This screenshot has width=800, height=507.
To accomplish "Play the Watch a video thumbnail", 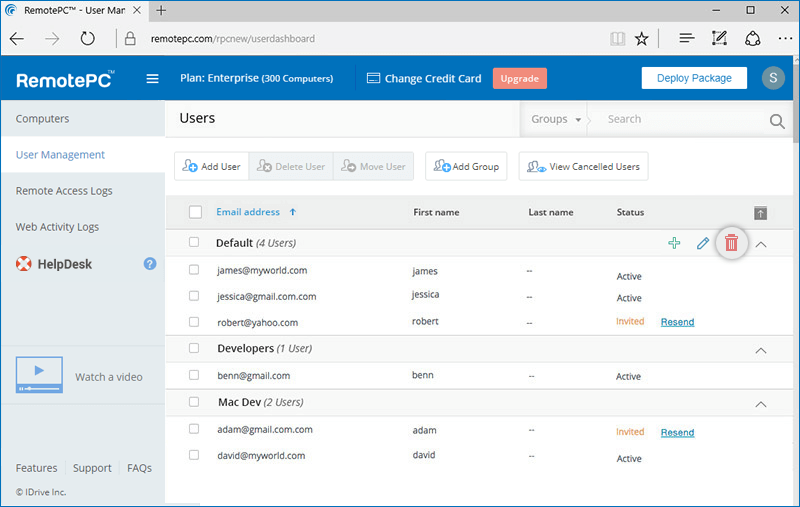I will pyautogui.click(x=39, y=374).
